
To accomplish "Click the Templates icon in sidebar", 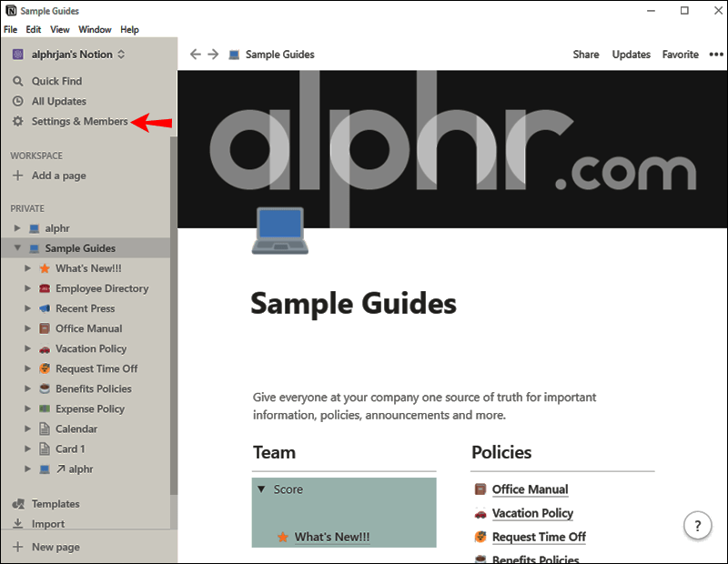I will 18,504.
